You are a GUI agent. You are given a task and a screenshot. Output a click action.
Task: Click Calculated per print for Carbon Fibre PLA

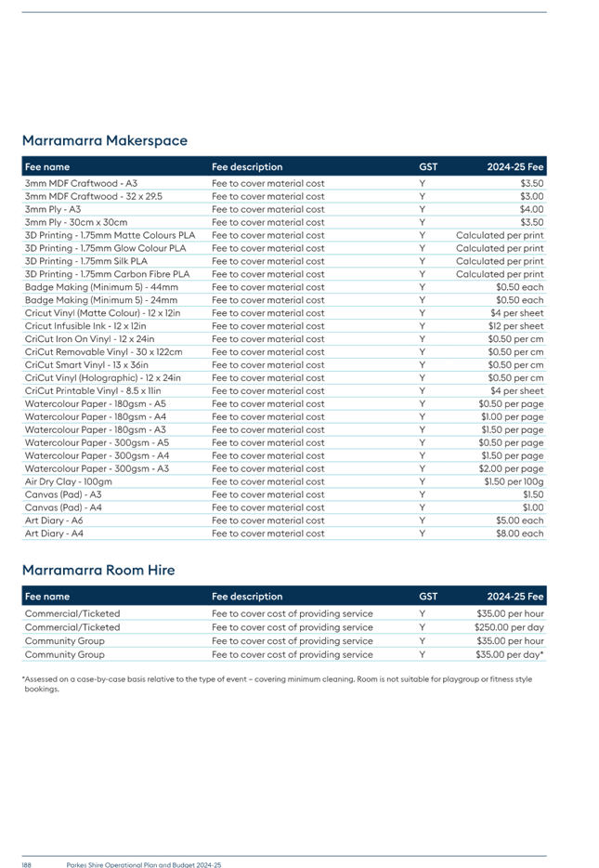click(500, 274)
